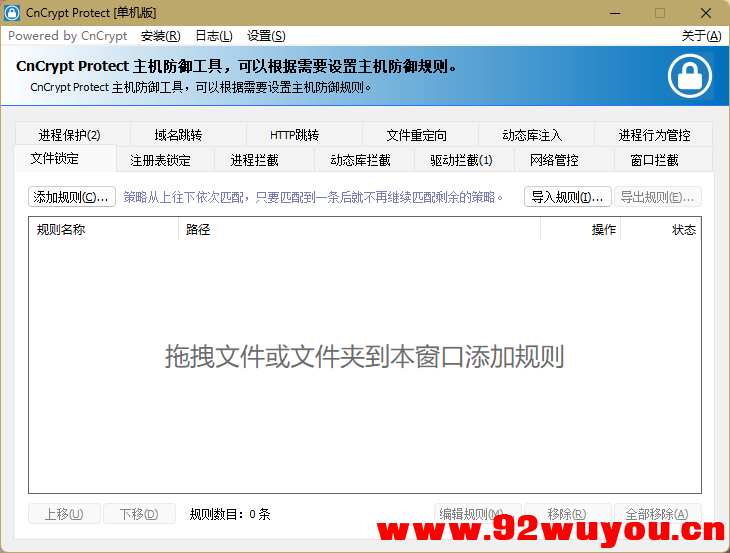Select the 注册表锁定 tab
The image size is (730, 553).
click(160, 160)
